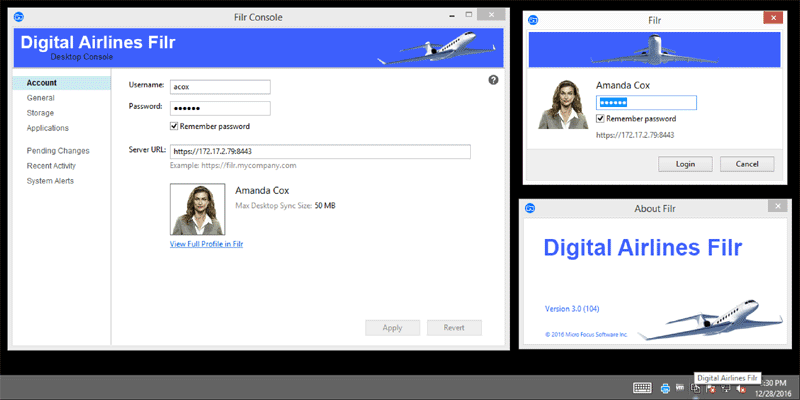Open the VMware tools tray icon
800x400 pixels.
coord(680,387)
